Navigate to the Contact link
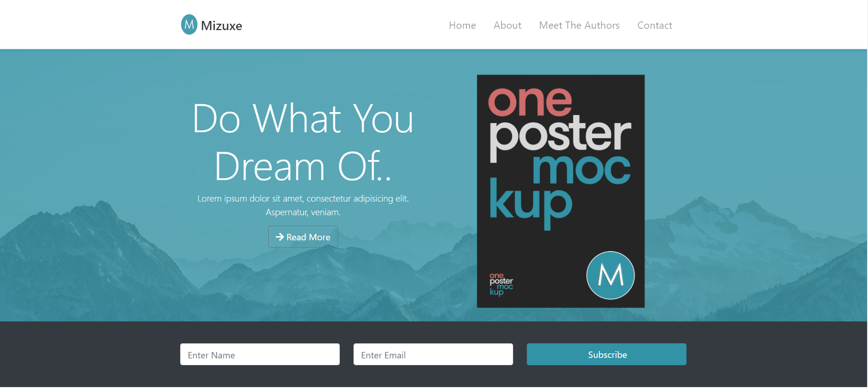 pos(655,26)
